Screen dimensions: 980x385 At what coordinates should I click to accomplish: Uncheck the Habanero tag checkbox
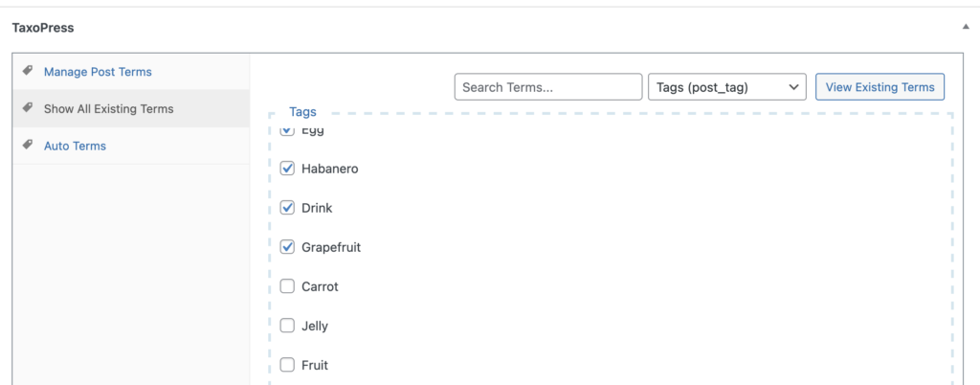[x=287, y=169]
